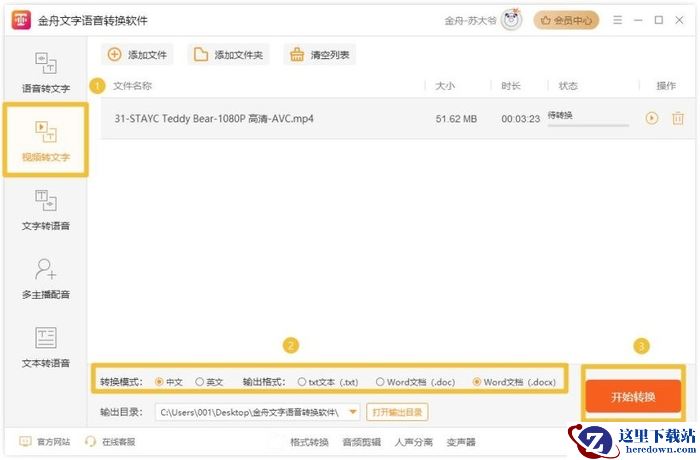Select the 视频转文字 video-to-text mode
700x460 pixels.
click(x=46, y=140)
